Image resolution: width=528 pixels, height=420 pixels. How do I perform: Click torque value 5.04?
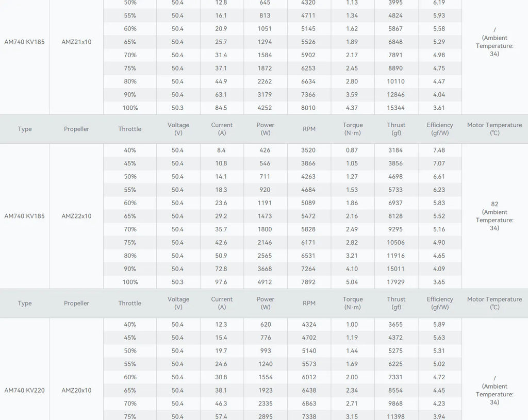click(352, 282)
